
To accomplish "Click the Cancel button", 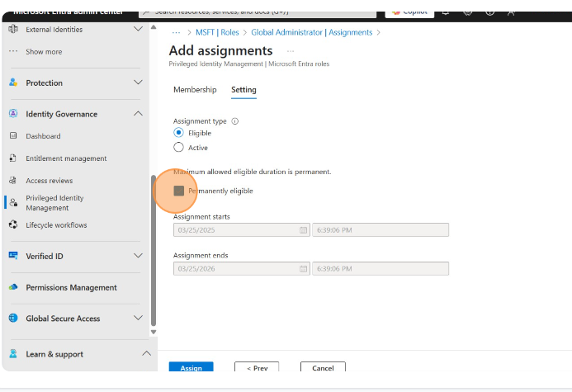I will click(x=323, y=367).
